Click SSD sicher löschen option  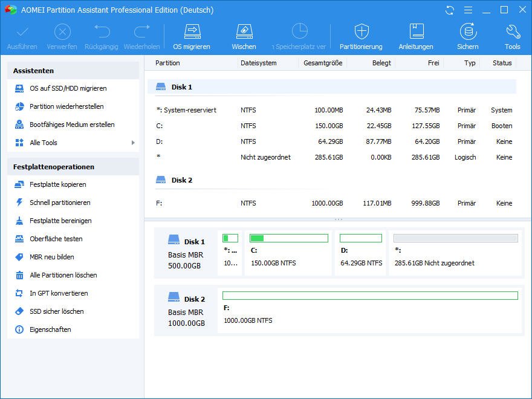tap(57, 311)
